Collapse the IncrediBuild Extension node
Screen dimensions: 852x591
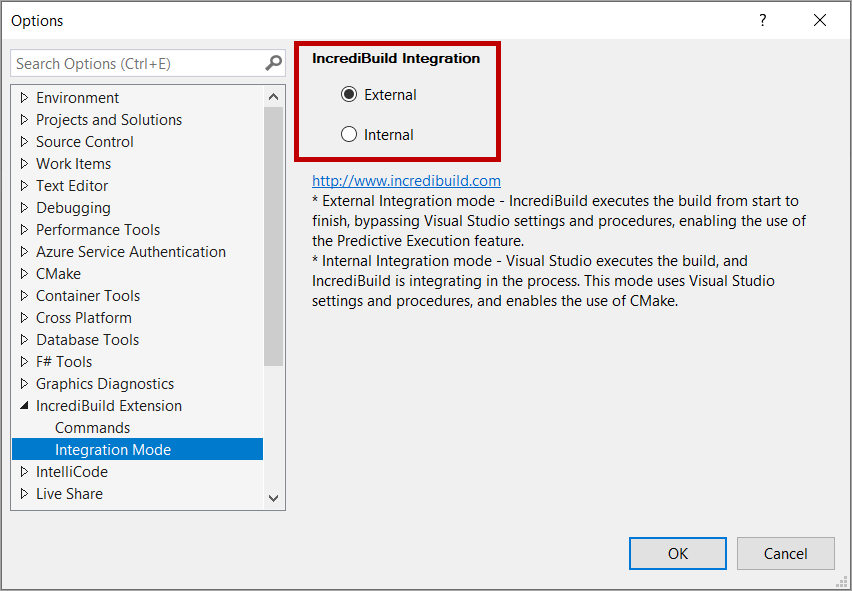pos(24,406)
